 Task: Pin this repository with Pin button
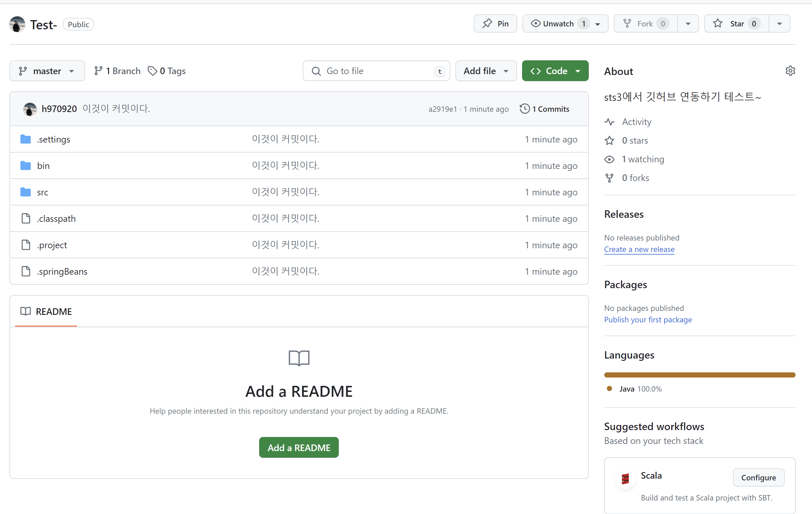tap(495, 24)
